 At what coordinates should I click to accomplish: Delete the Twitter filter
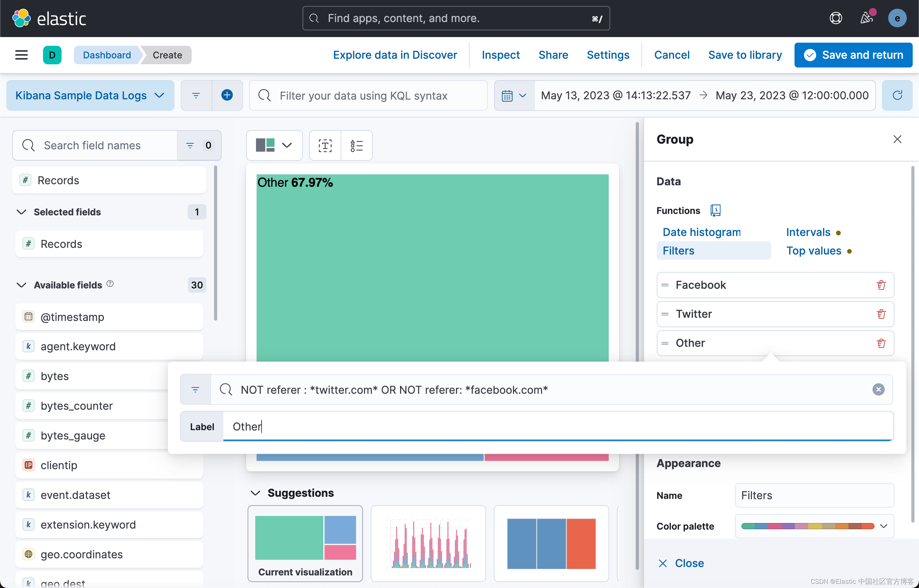(881, 314)
